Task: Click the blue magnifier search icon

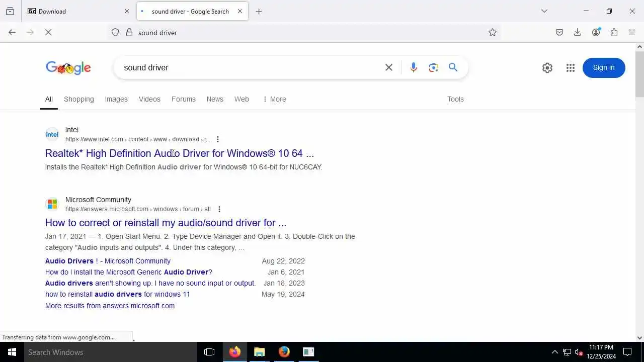Action: [x=453, y=67]
